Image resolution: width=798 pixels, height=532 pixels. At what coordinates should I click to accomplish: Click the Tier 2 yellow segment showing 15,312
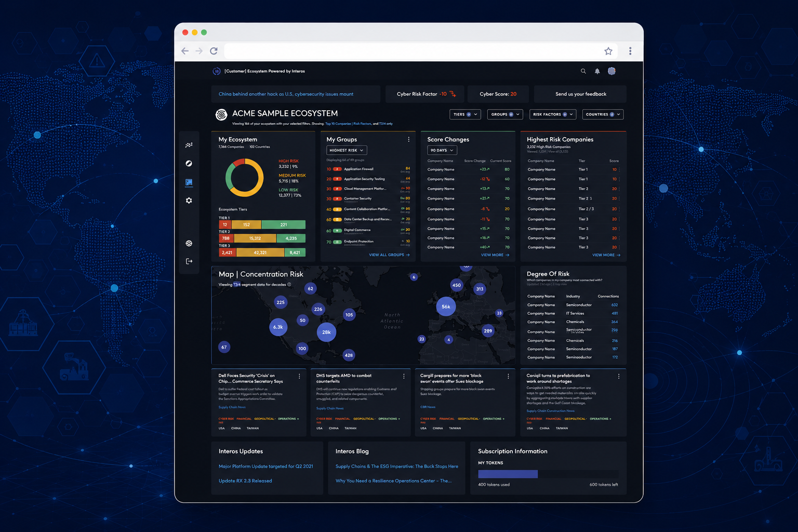(x=255, y=238)
